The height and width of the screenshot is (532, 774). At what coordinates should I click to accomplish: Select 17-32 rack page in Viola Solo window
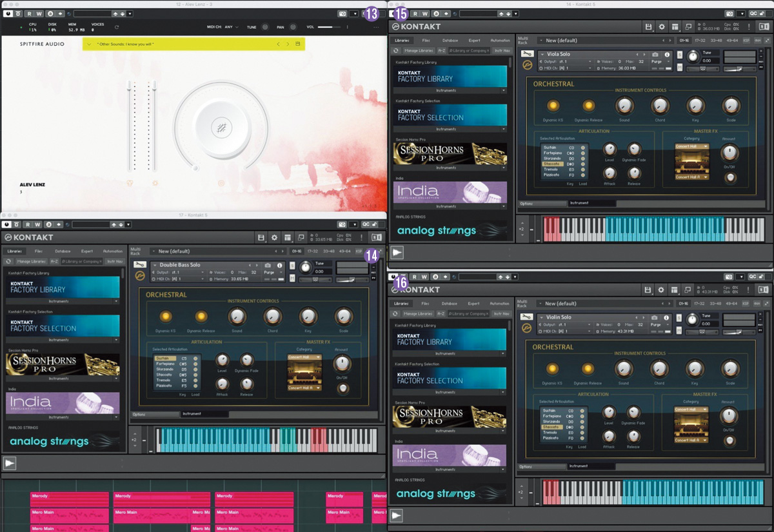[699, 40]
